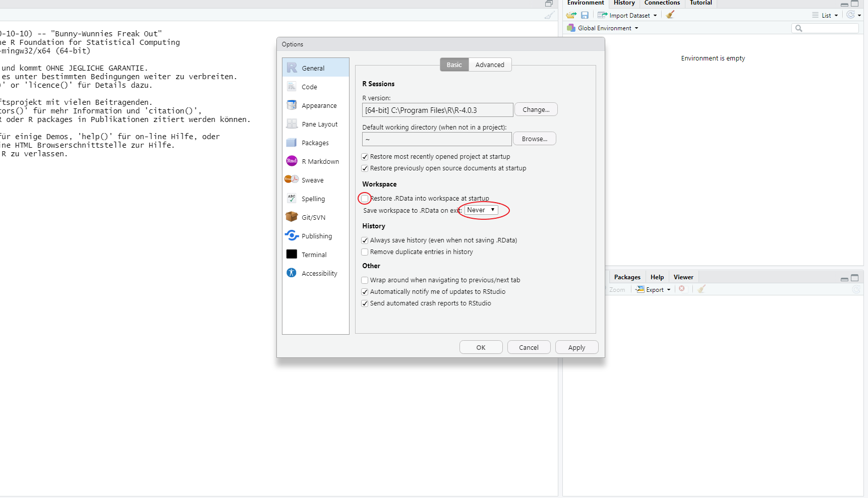Click the environment search box
868x498 pixels.
pyautogui.click(x=825, y=28)
